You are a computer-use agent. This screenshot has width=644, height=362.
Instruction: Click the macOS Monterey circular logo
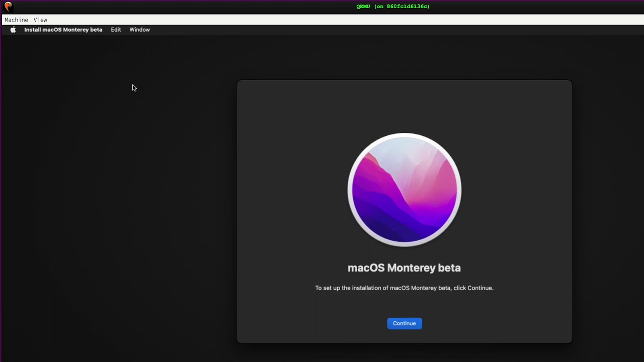tap(405, 190)
